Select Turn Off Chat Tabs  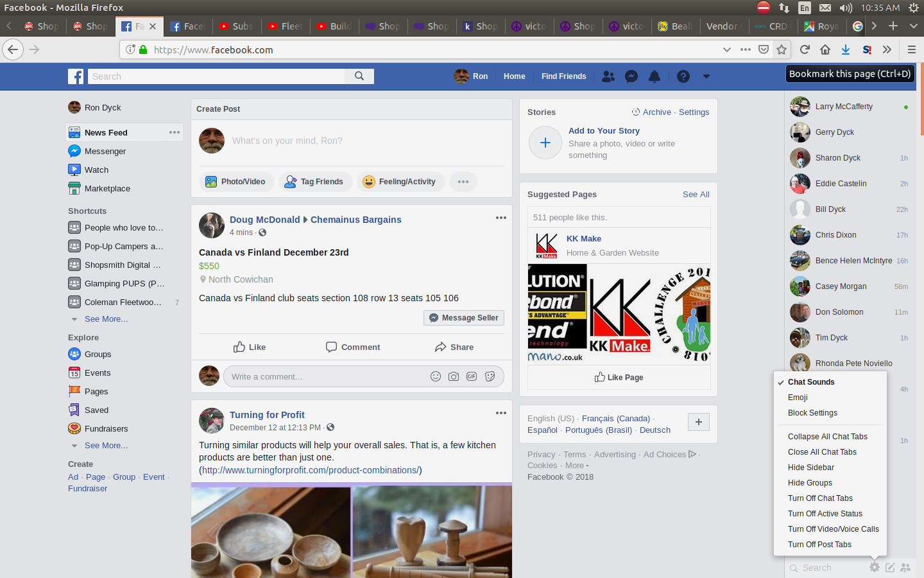[x=820, y=498]
